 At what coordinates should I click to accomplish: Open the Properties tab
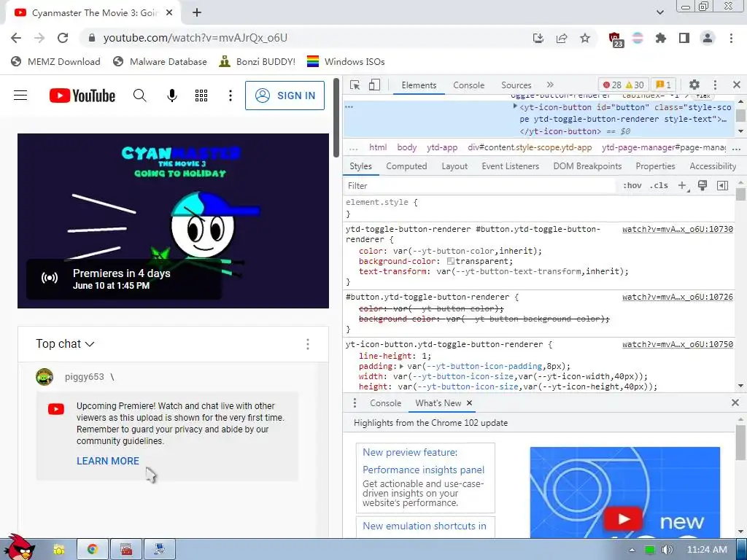coord(655,166)
